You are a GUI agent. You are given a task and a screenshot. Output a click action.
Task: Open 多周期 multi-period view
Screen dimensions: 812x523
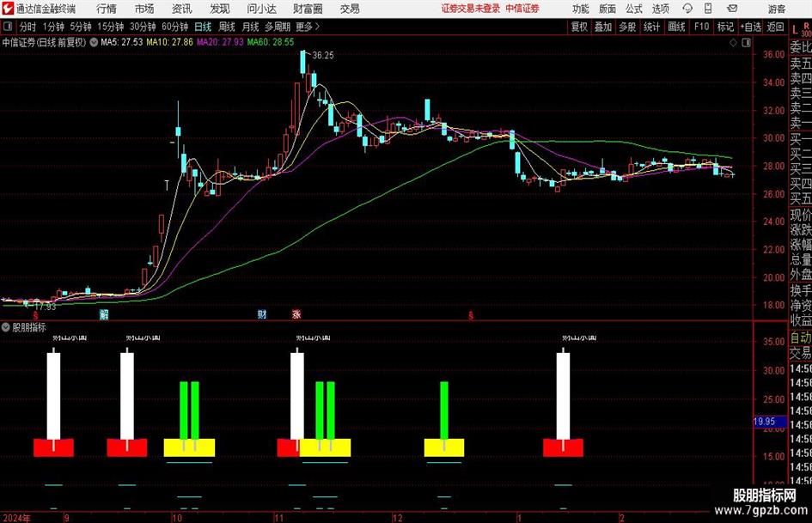tap(278, 27)
